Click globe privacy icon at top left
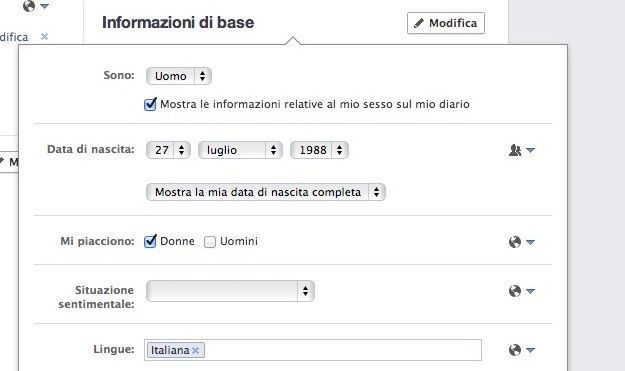Screen dimensions: 625x371 35,6
